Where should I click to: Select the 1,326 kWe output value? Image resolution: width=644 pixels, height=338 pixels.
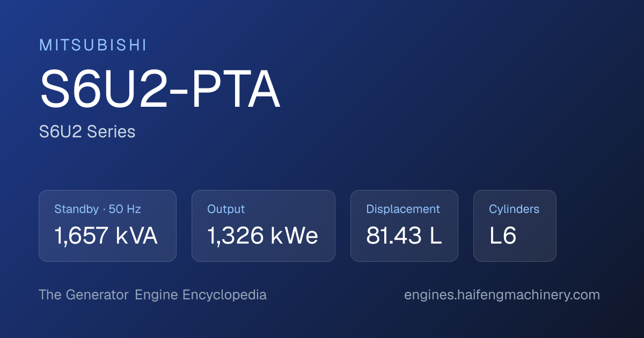coord(263,236)
